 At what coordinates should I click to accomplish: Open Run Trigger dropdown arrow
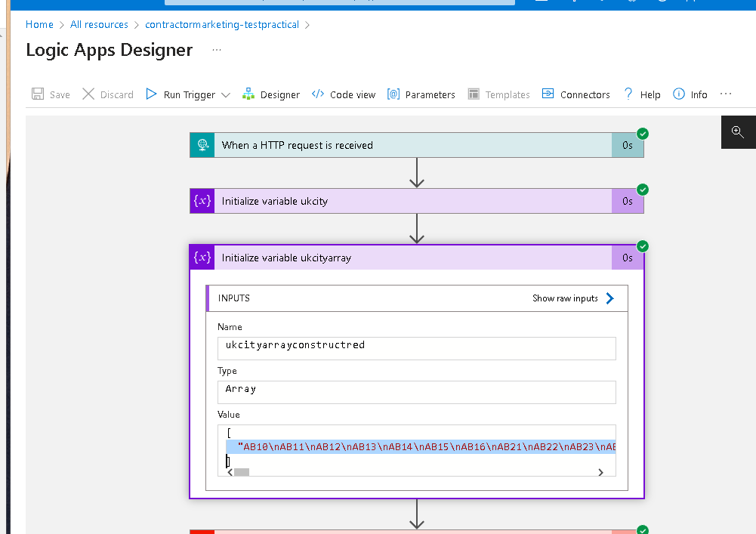point(226,95)
